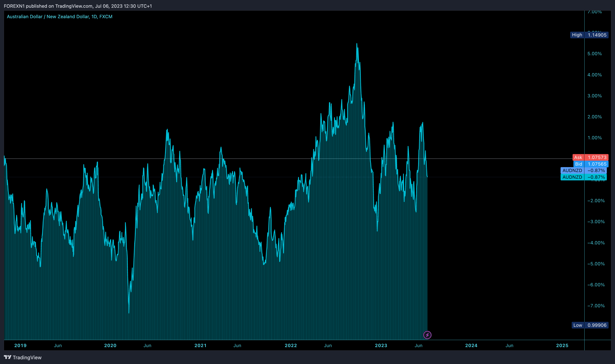Viewport: 615px width, 364px height.
Task: Click the 3.00% label on price scale
Action: 595,96
